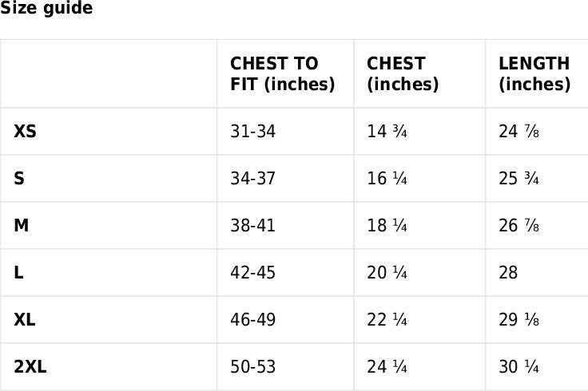Image resolution: width=588 pixels, height=391 pixels.
Task: Select the LENGTH (inches) column header
Action: point(534,74)
